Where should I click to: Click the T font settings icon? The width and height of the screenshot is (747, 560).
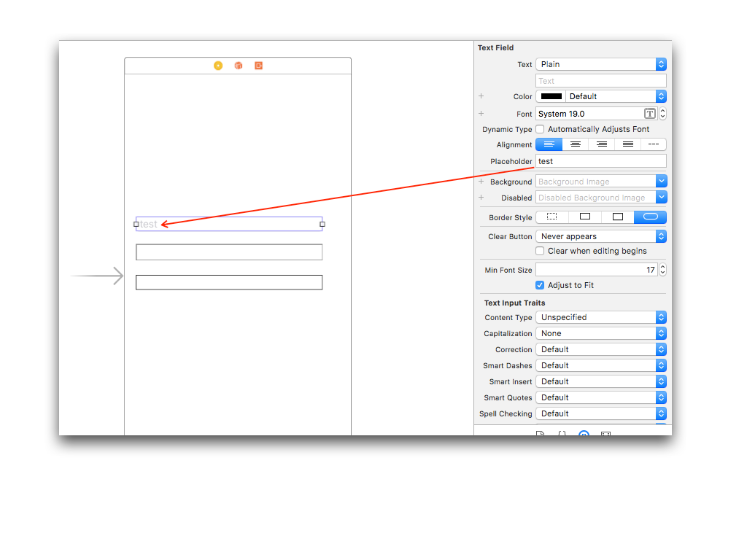click(x=649, y=113)
